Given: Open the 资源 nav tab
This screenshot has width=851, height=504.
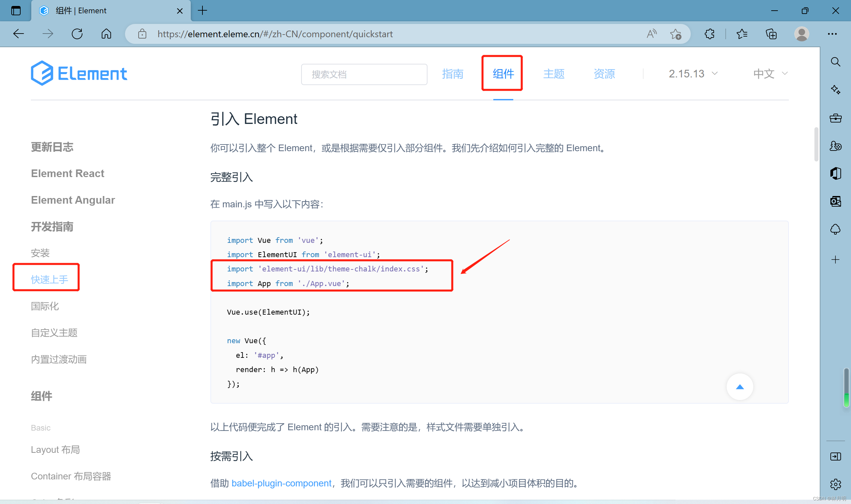Looking at the screenshot, I should pyautogui.click(x=604, y=74).
